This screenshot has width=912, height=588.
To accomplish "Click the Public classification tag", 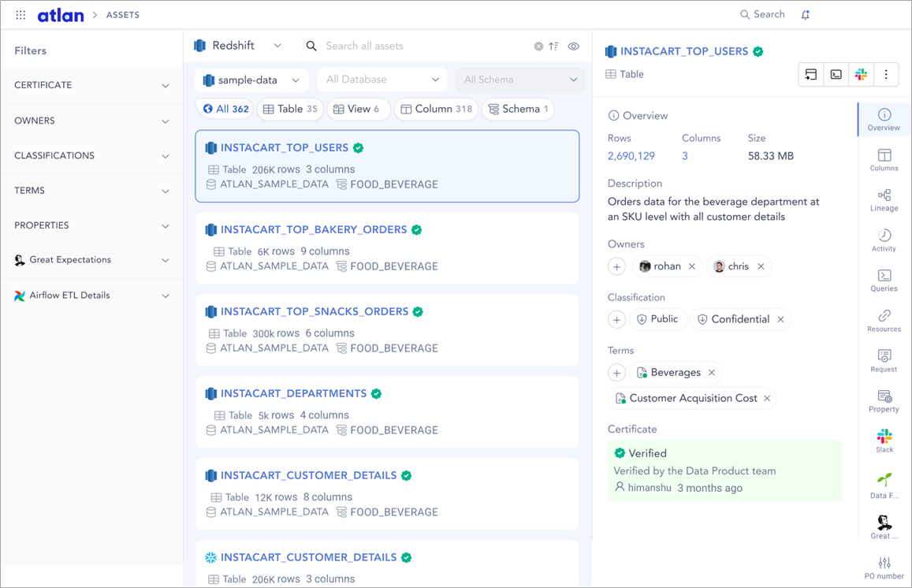I will coord(658,319).
